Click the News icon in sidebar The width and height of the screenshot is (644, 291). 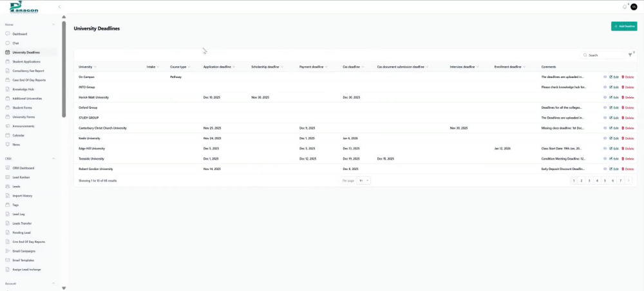[7, 144]
